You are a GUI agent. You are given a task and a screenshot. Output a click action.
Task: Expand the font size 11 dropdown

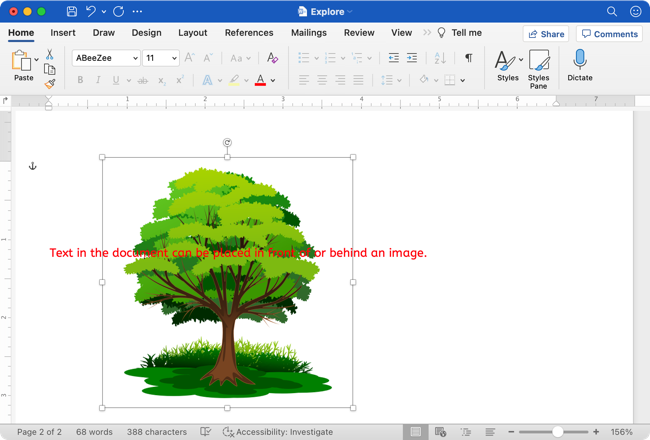(174, 59)
